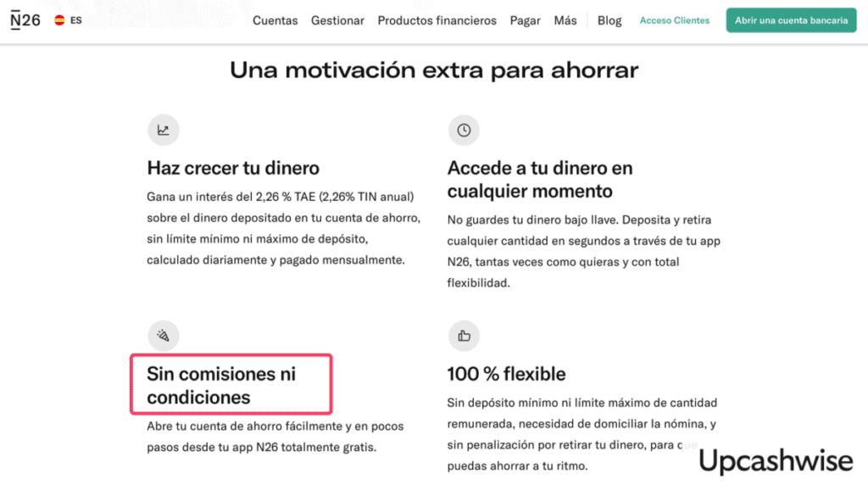Click heading Sin comisiones ni condiciones

click(x=221, y=385)
